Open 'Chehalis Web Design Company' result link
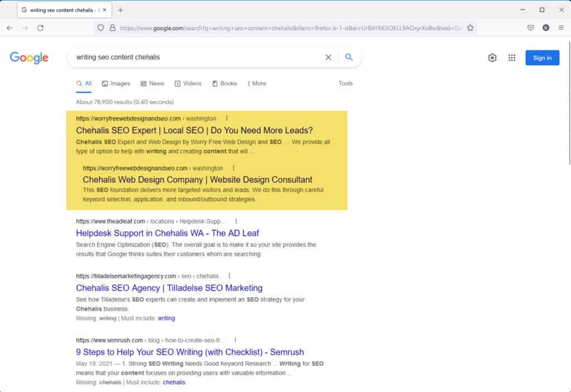 pyautogui.click(x=197, y=180)
